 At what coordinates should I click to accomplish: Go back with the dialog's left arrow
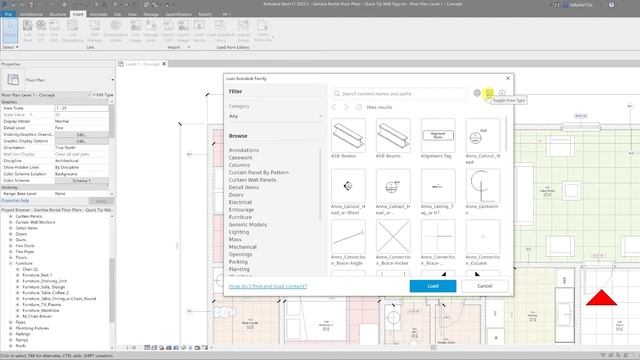click(334, 107)
